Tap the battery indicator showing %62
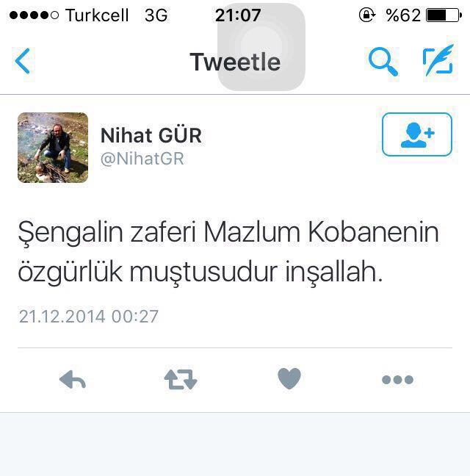Viewport: 470px width, 476px height. (424, 15)
